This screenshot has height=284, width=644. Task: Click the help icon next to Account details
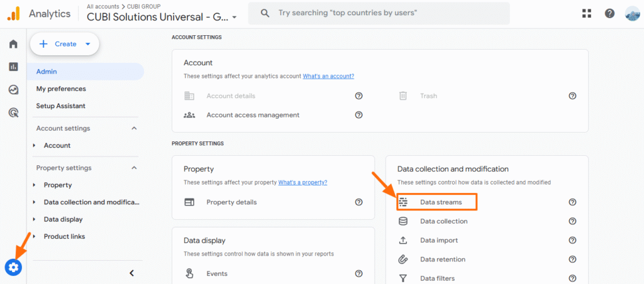click(358, 96)
